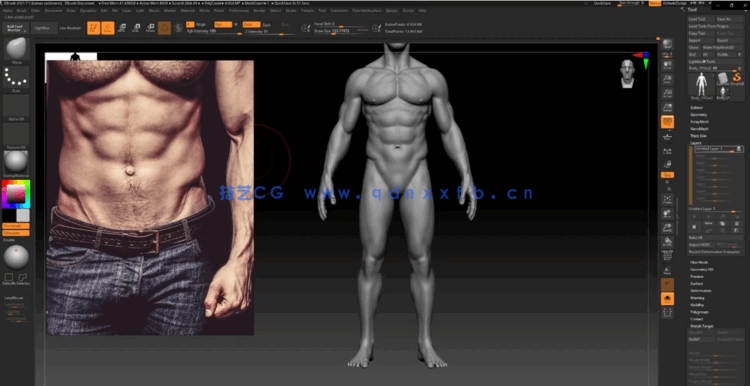Viewport: 750px width, 386px height.
Task: Open the Preferences menu
Action: (x=239, y=11)
